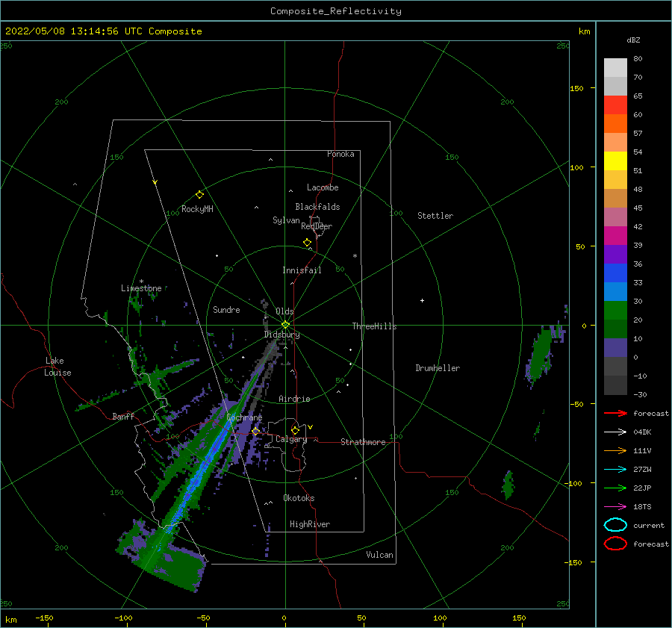Click the white plus marker east of ThreeHills
The height and width of the screenshot is (628, 672).
[x=422, y=300]
